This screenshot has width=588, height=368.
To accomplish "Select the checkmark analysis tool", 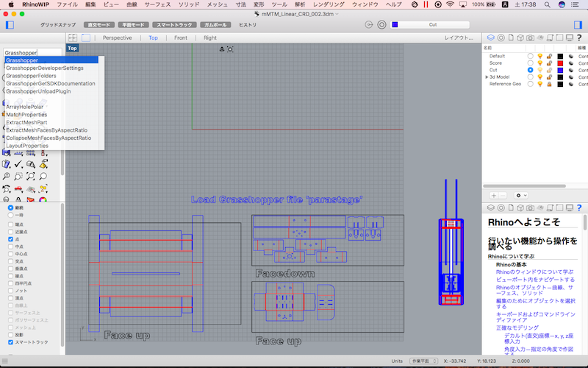I will click(x=18, y=164).
